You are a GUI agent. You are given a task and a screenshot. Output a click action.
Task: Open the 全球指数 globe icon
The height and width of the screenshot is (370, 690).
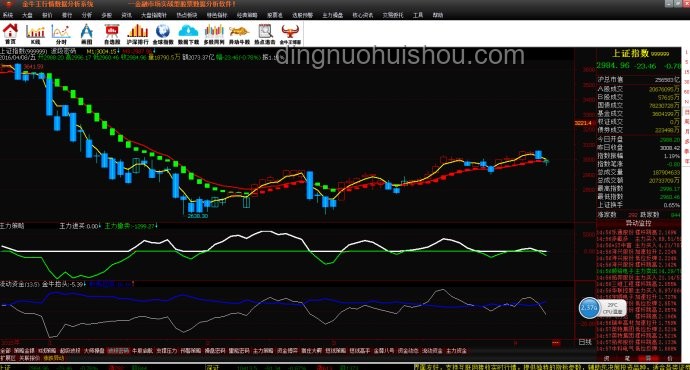tap(163, 34)
